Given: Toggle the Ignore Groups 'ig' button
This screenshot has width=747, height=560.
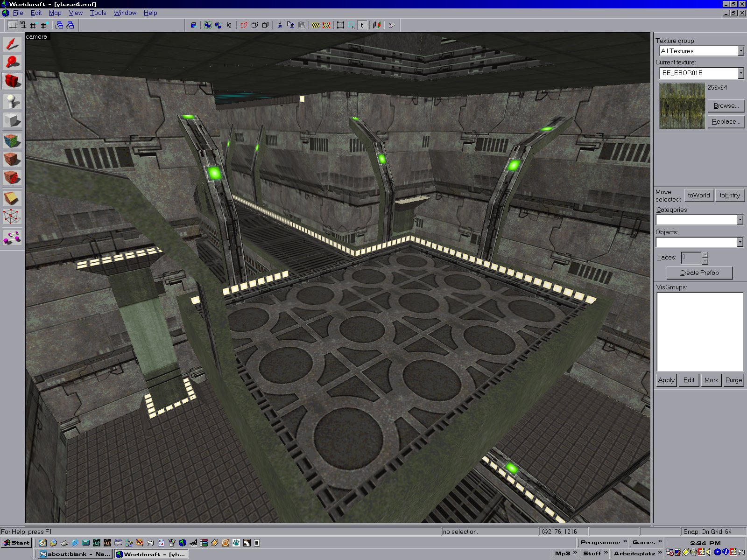Looking at the screenshot, I should tap(229, 25).
